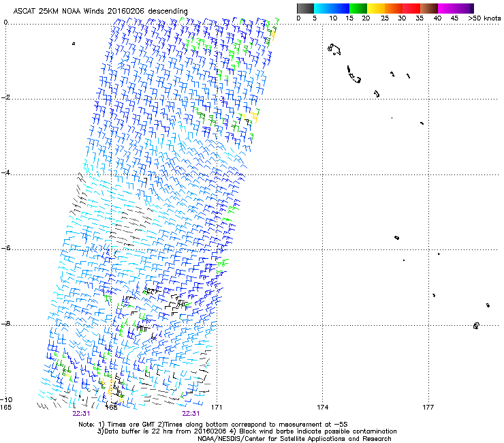This screenshot has height=443, width=504.
Task: Click the '>50 knots' legend label
Action: 484,18
